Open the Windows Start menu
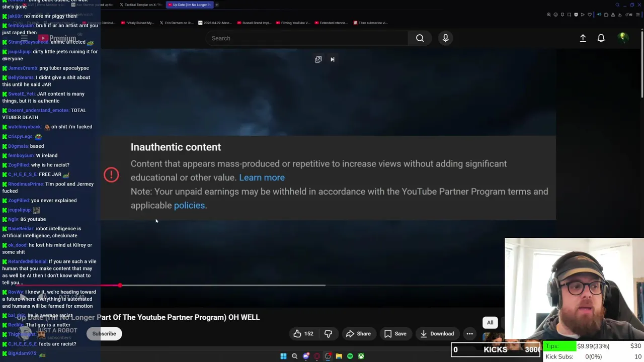 pos(283,356)
